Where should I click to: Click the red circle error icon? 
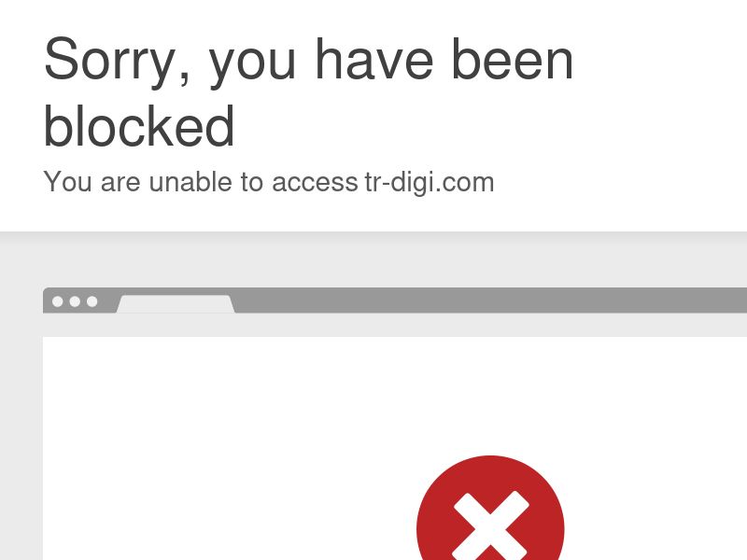click(x=490, y=508)
